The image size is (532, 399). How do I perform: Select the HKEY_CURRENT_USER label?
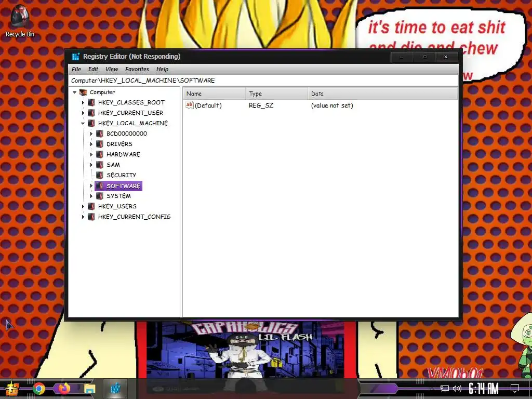(x=130, y=113)
